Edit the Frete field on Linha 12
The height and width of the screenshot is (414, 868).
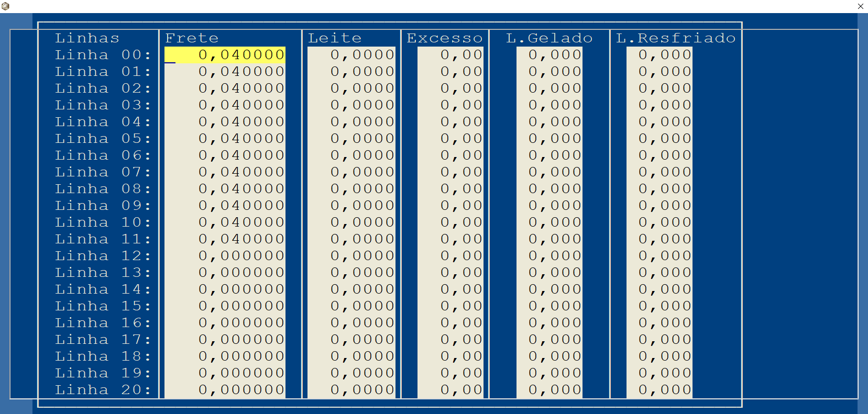point(225,256)
